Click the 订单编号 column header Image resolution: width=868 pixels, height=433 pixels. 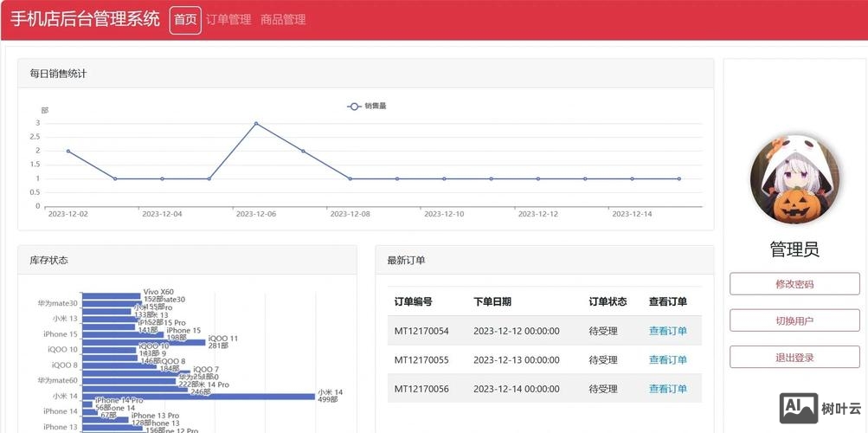pyautogui.click(x=413, y=301)
